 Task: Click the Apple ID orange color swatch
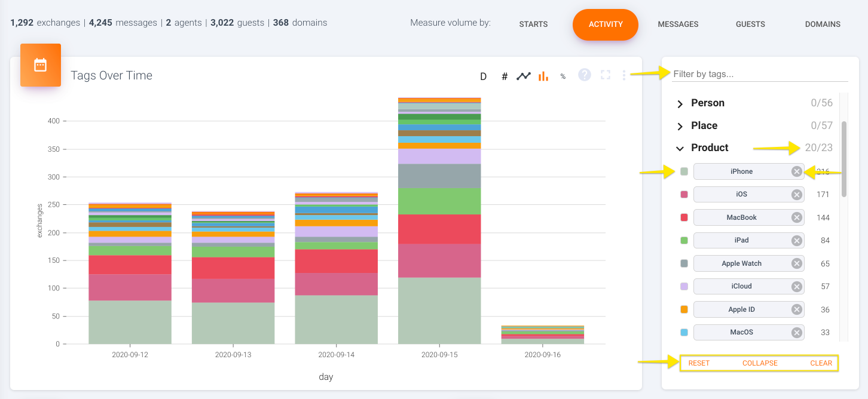pyautogui.click(x=684, y=309)
